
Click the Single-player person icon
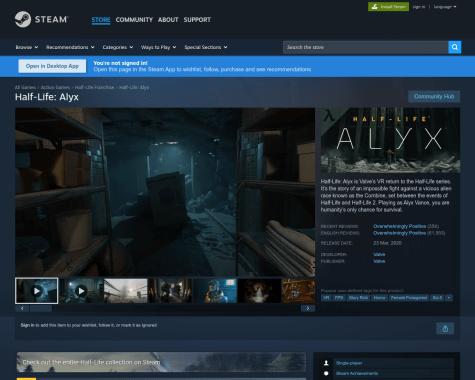click(326, 363)
